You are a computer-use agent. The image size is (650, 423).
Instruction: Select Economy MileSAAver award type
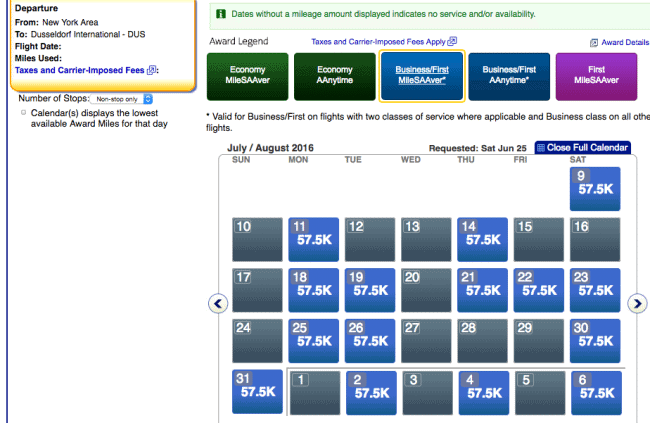pos(247,76)
